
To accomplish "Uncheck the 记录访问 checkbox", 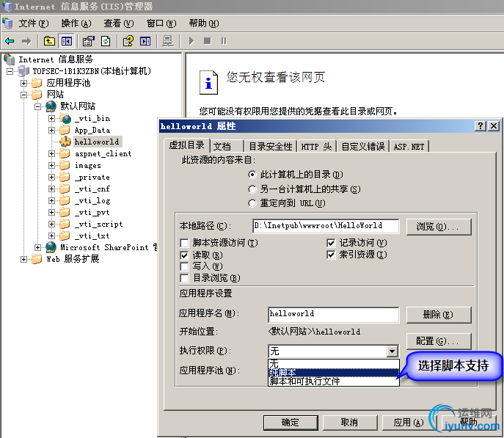I will click(331, 243).
